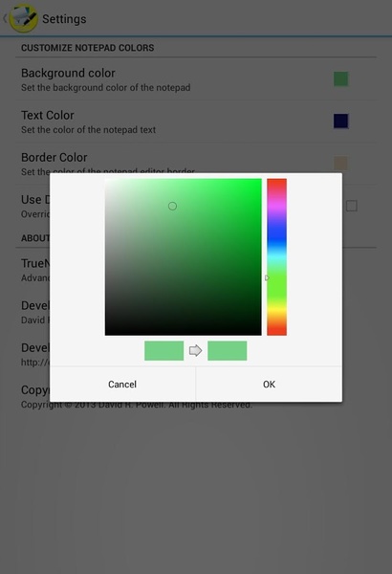
Task: Click the back chevron beside the app icon
Action: (5, 18)
